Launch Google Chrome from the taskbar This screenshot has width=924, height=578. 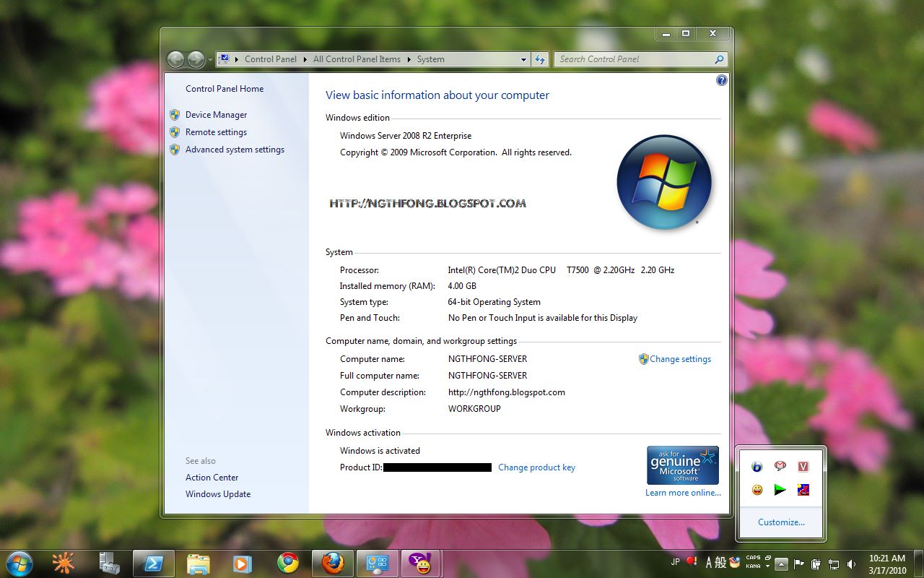pyautogui.click(x=288, y=564)
